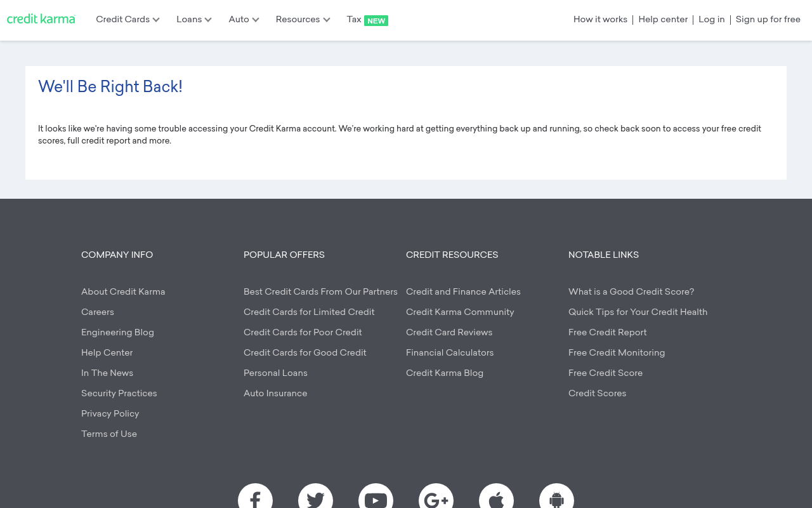Viewport: 812px width, 508px height.
Task: Open the Personal Loans link
Action: [275, 373]
